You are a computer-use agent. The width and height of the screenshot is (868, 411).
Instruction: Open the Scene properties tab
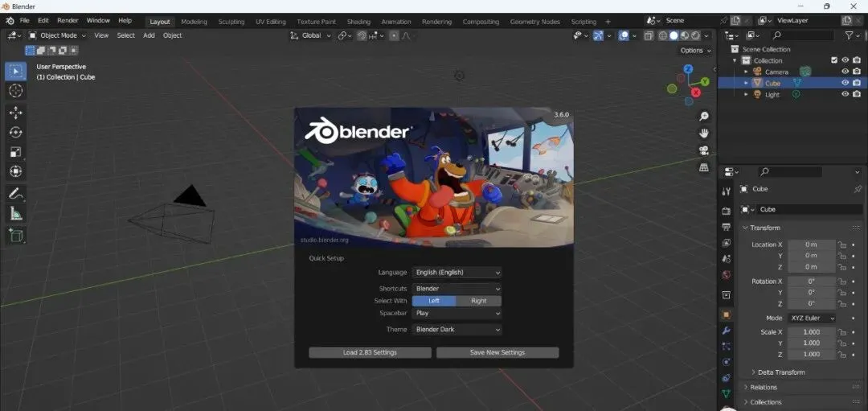(x=727, y=259)
